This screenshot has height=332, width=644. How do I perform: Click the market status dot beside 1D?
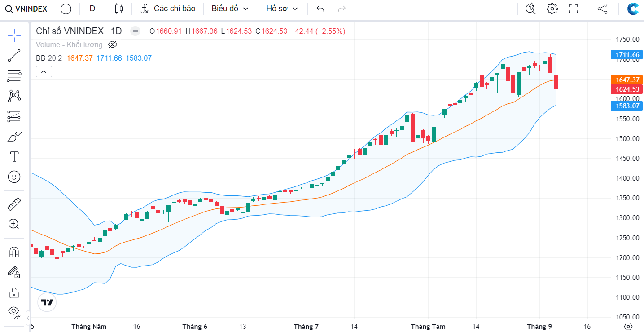135,31
